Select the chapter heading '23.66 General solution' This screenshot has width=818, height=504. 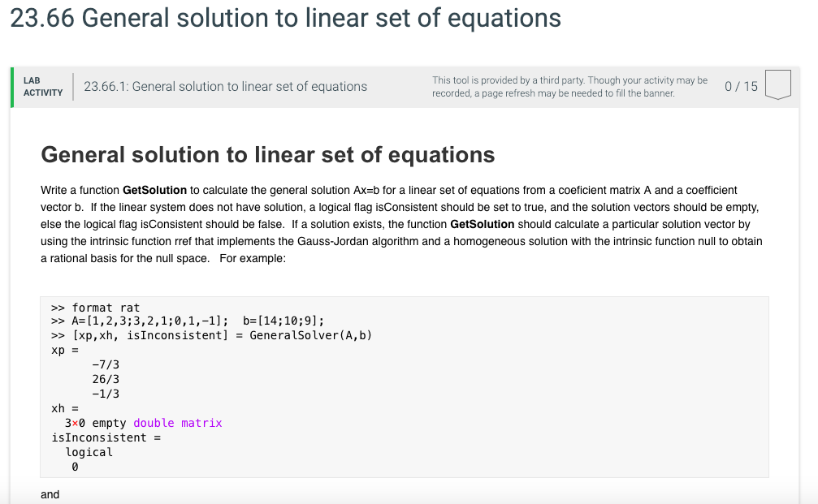284,18
